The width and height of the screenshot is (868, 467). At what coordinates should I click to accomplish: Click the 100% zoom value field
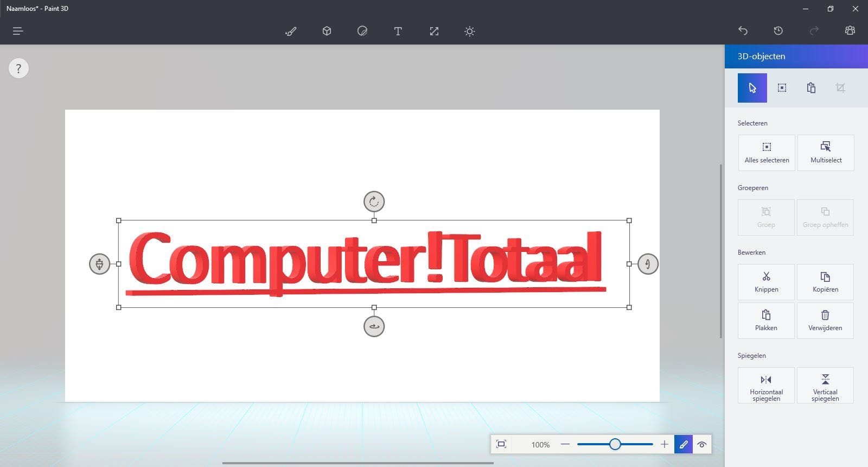pyautogui.click(x=540, y=444)
